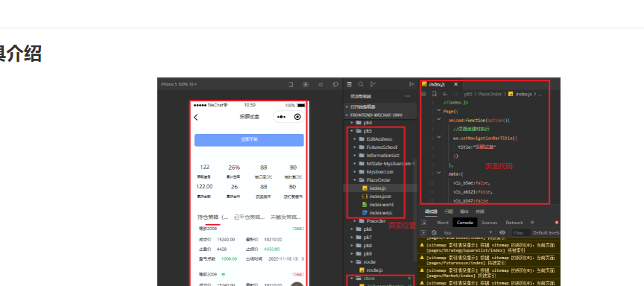Click the blue 立即下单 button
The width and height of the screenshot is (644, 286).
tap(249, 140)
